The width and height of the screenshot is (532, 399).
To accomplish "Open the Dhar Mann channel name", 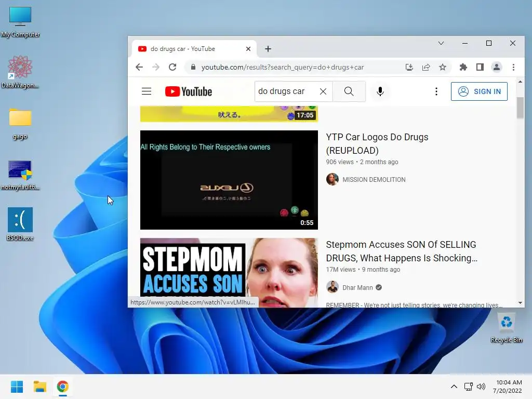I will [357, 287].
